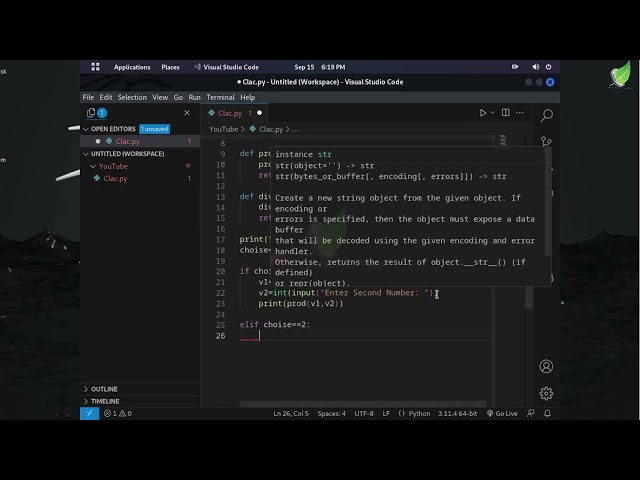This screenshot has height=480, width=640.
Task: Open the Go menu
Action: [x=178, y=97]
